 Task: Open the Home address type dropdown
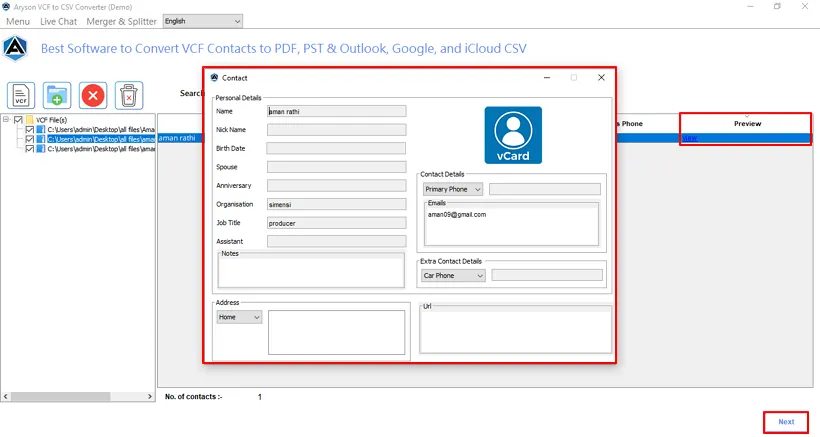(x=239, y=317)
